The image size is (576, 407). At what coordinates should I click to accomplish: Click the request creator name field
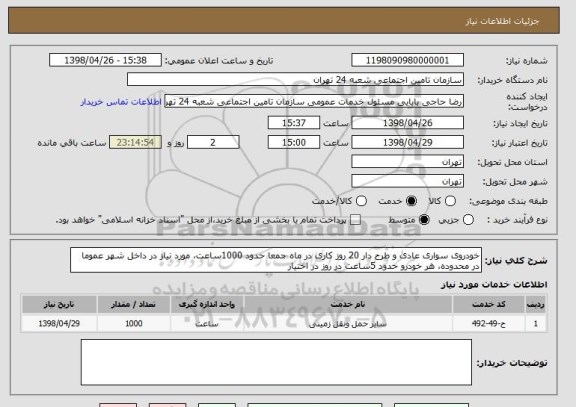pyautogui.click(x=314, y=101)
